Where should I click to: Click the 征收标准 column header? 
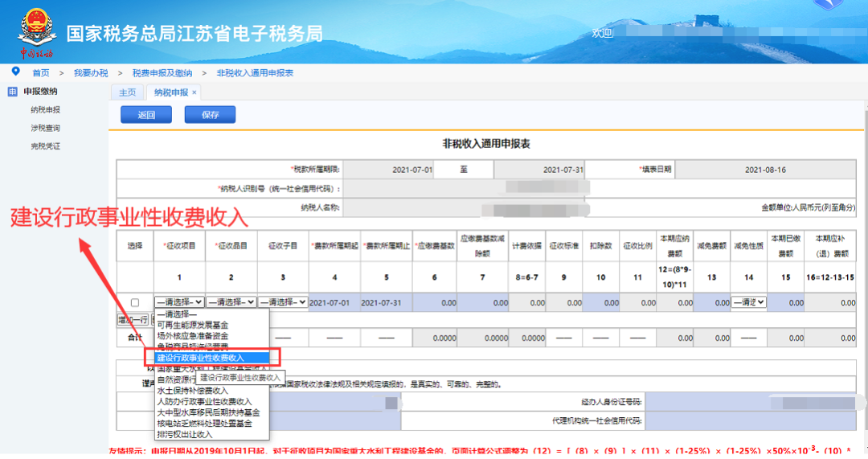click(x=563, y=246)
